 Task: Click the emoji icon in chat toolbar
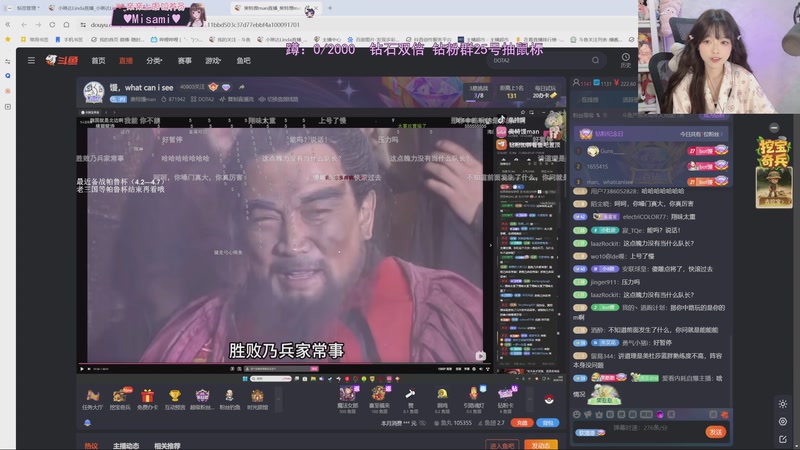tap(577, 414)
